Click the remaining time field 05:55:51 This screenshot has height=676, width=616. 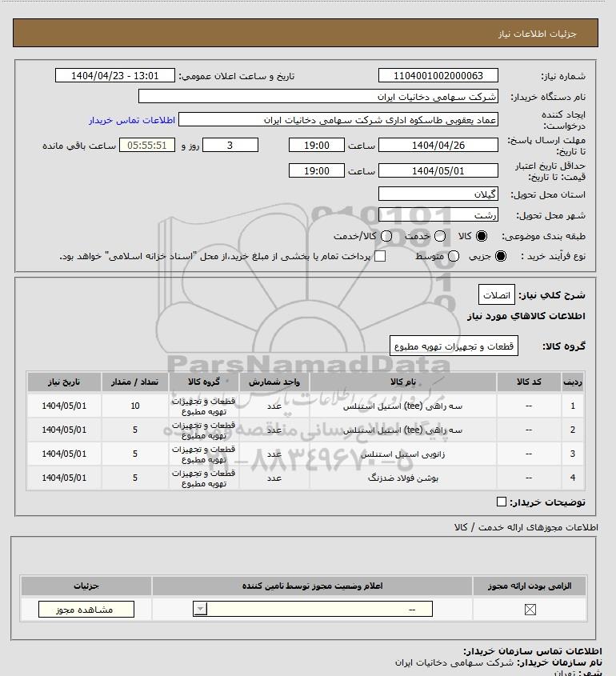pos(147,146)
